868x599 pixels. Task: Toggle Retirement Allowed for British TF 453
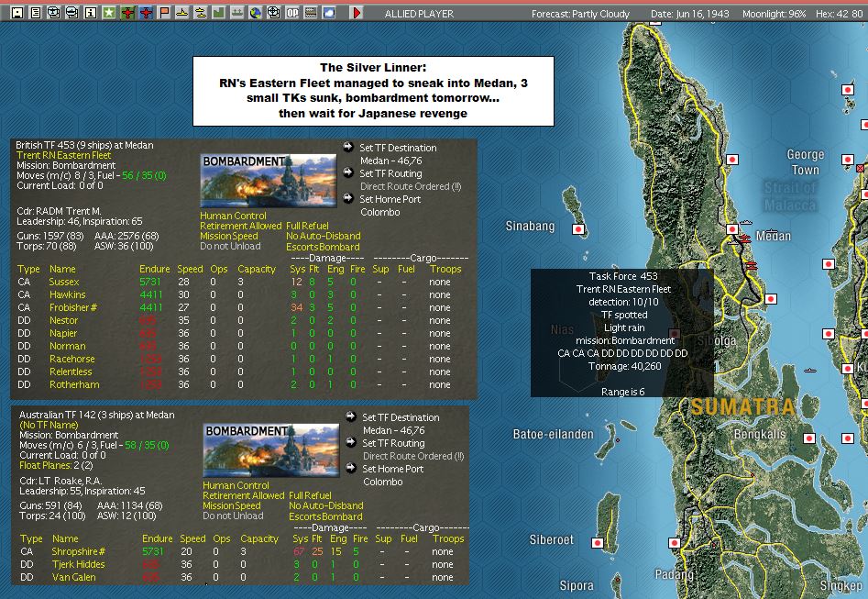pyautogui.click(x=241, y=226)
